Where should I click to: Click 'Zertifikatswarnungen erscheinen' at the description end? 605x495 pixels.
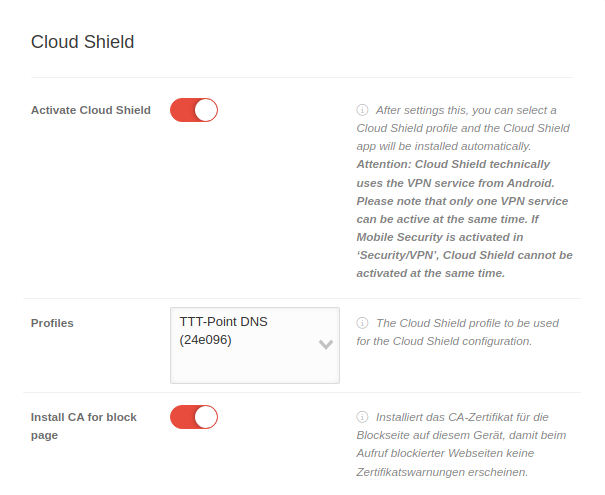coord(442,472)
